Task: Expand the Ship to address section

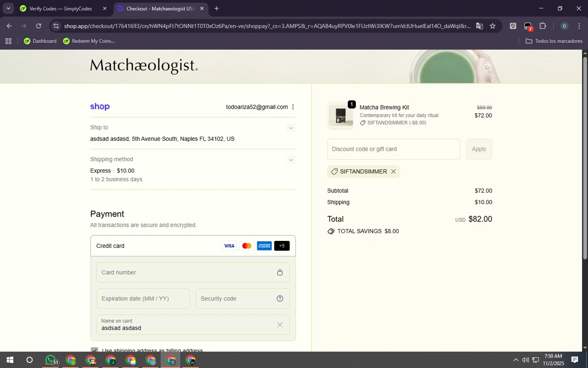Action: click(x=290, y=128)
